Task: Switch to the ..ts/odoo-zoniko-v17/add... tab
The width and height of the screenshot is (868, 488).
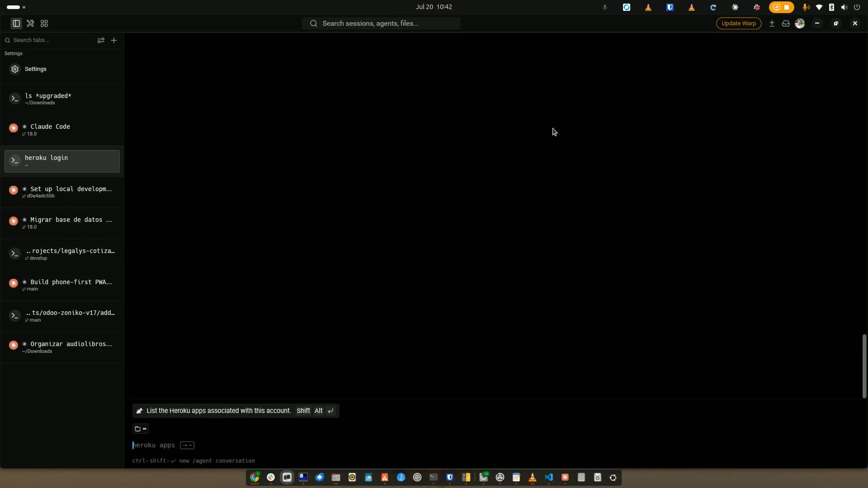Action: [x=62, y=316]
